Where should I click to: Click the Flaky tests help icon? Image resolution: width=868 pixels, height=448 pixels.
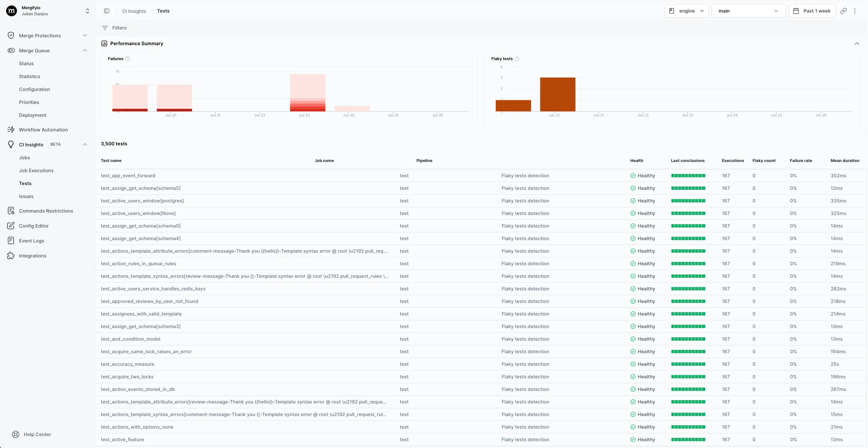[517, 58]
